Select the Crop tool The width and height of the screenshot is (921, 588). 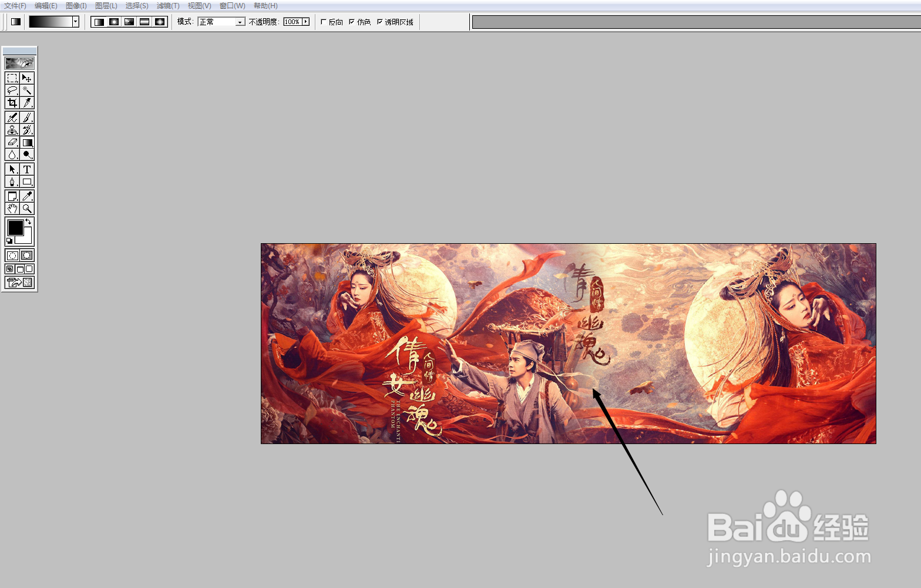tap(12, 103)
